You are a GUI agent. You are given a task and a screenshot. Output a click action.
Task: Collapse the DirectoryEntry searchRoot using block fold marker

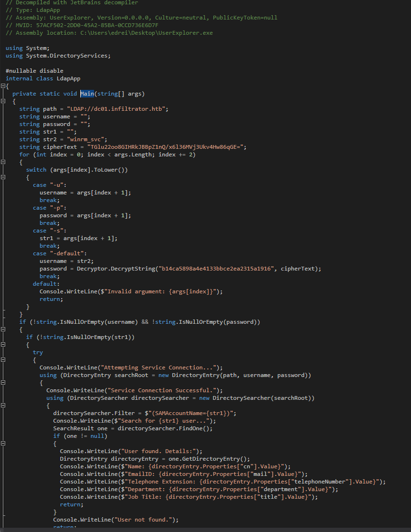(3, 382)
